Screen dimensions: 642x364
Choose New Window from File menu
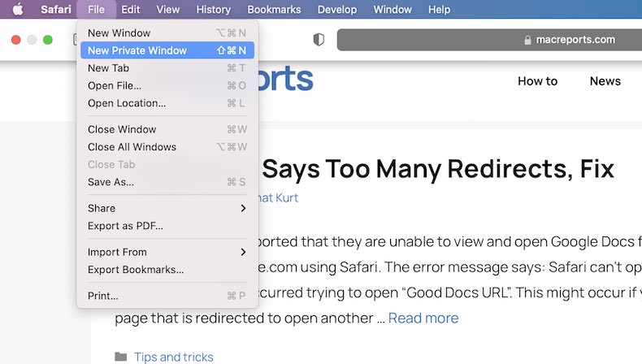[x=167, y=32]
